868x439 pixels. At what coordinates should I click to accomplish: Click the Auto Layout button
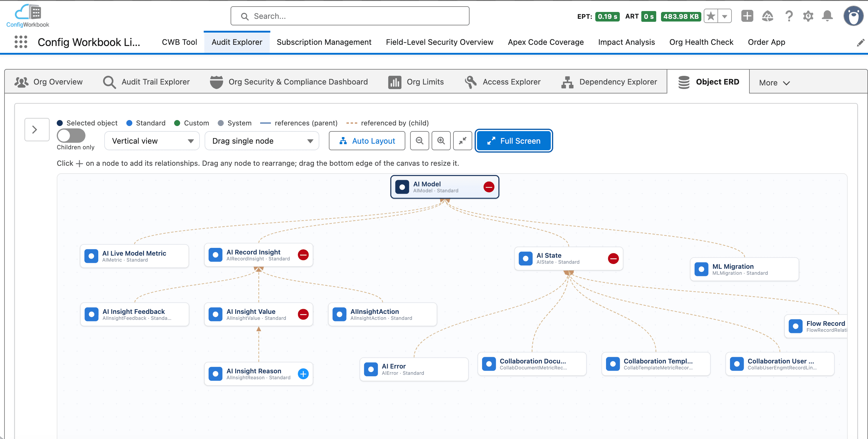tap(367, 141)
